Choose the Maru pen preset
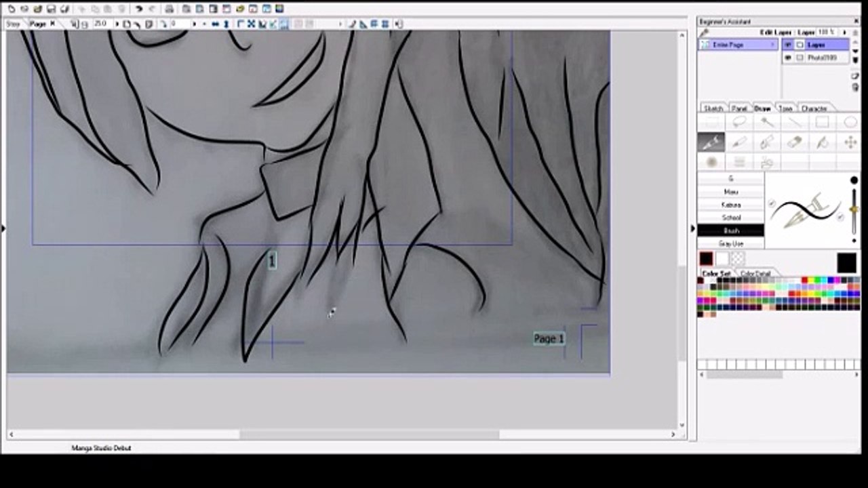The height and width of the screenshot is (488, 868). click(731, 192)
